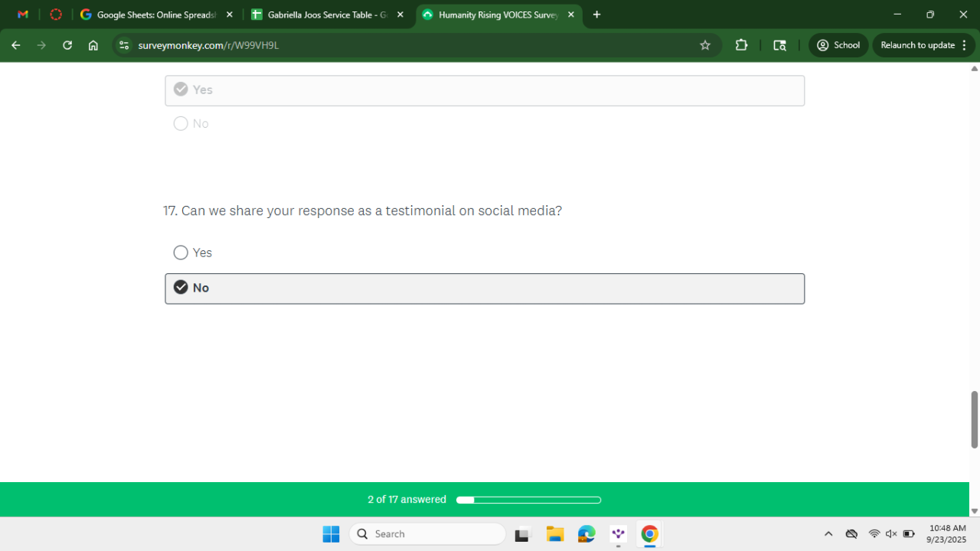Click the scrollbar up arrow
Screen dimensions: 980x551
[975, 69]
